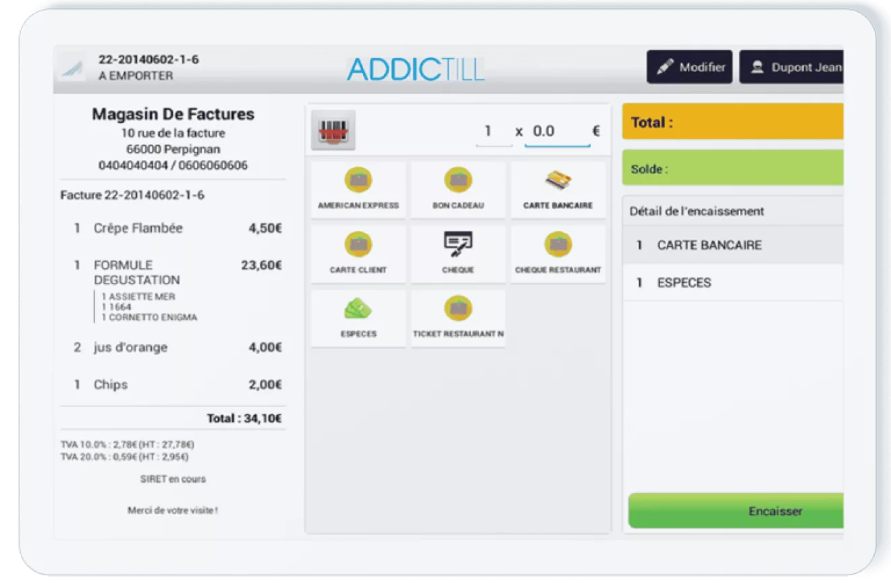Click the logo icon beside the ticket number
Viewport: 891px width, 588px height.
click(71, 69)
